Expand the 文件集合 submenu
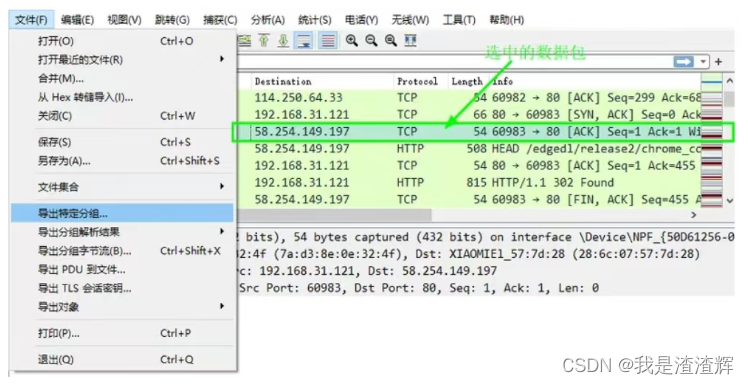 (123, 187)
